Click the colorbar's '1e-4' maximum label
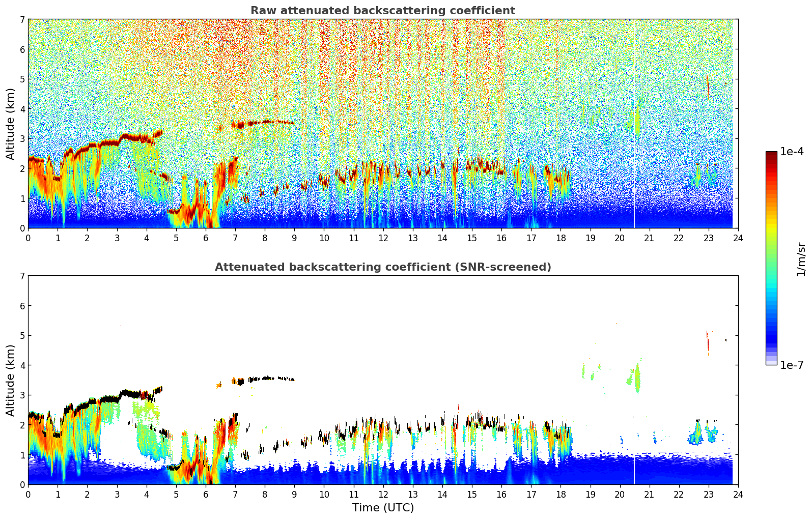The width and height of the screenshot is (812, 519). click(792, 152)
